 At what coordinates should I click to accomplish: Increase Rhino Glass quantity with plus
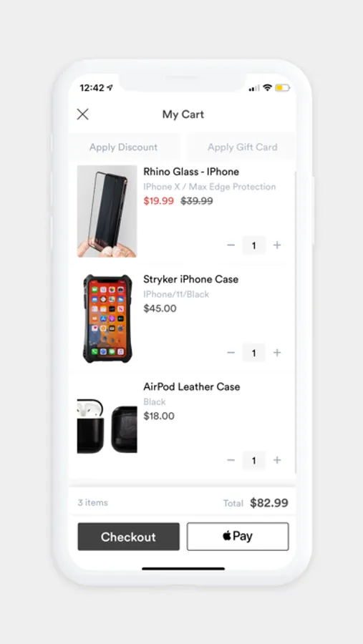(277, 245)
